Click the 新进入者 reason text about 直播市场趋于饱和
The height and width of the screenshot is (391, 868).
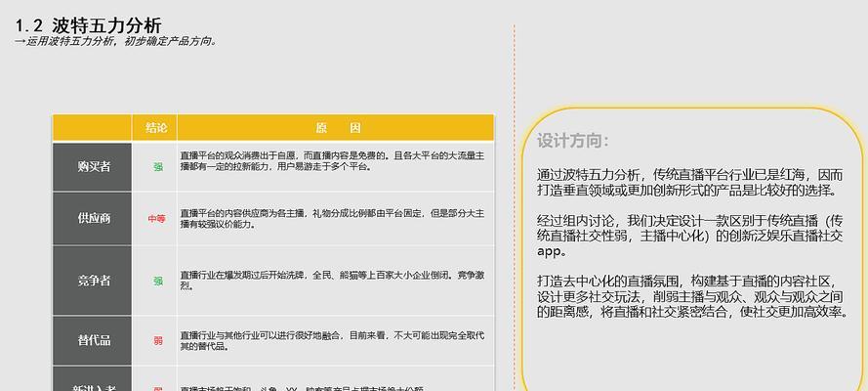(305, 389)
